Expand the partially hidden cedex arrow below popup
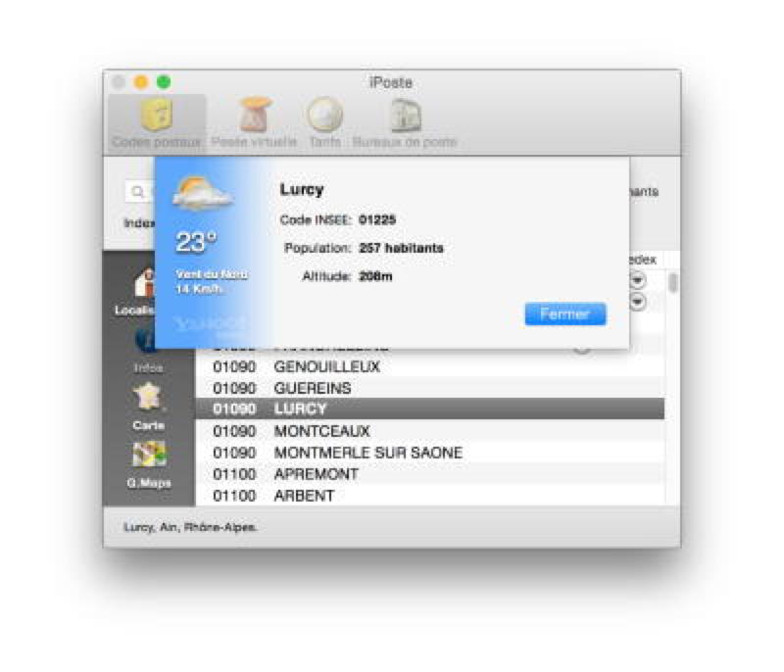 [582, 349]
